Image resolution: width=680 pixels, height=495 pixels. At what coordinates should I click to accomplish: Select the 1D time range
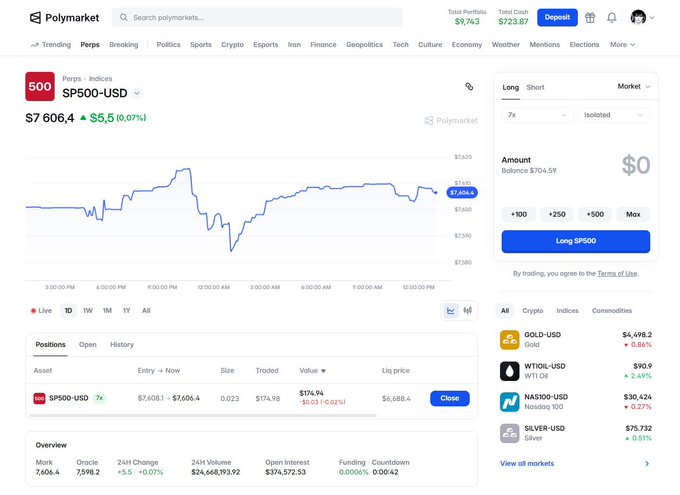click(69, 311)
